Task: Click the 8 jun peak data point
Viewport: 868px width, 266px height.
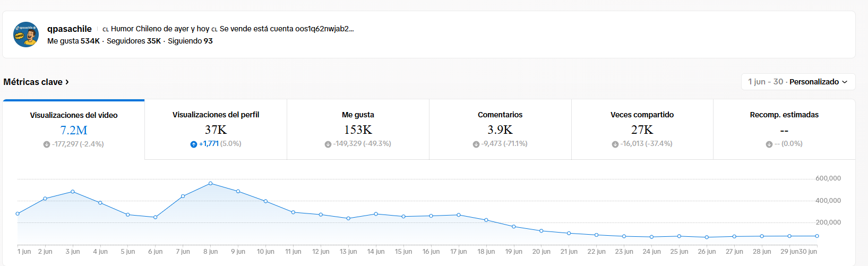Action: tap(211, 183)
